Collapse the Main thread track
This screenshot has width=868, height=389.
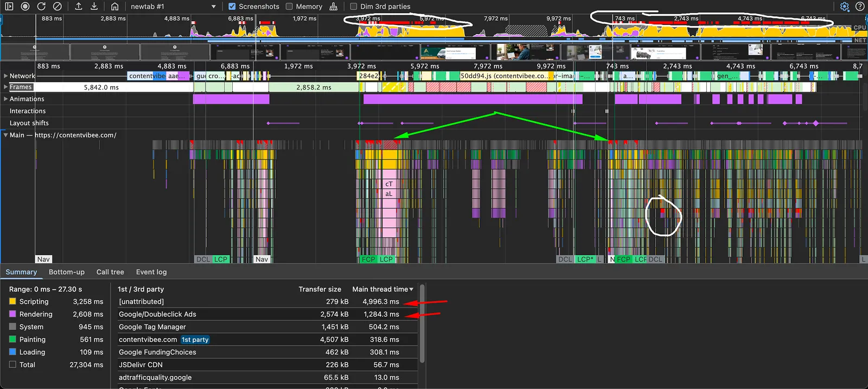pos(6,135)
